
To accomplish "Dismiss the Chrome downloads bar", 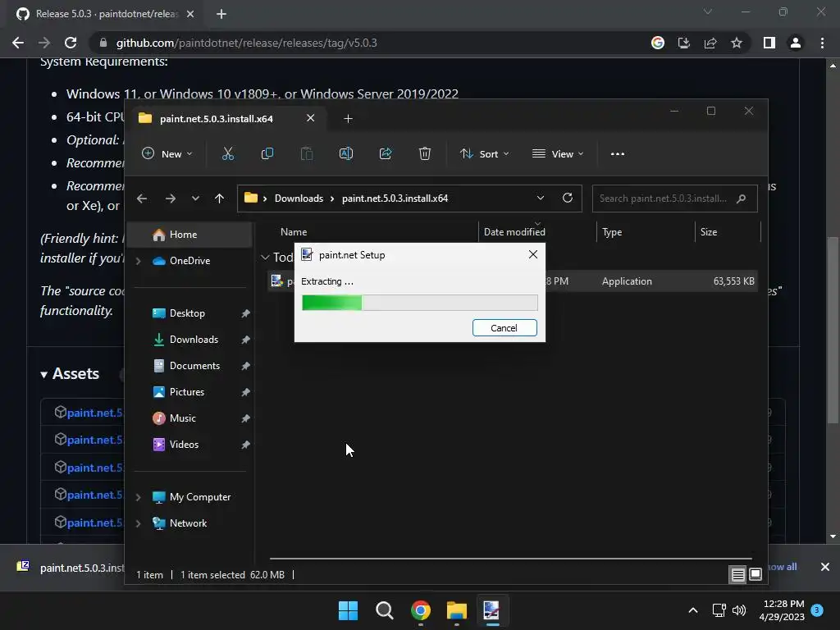I will coord(825,567).
